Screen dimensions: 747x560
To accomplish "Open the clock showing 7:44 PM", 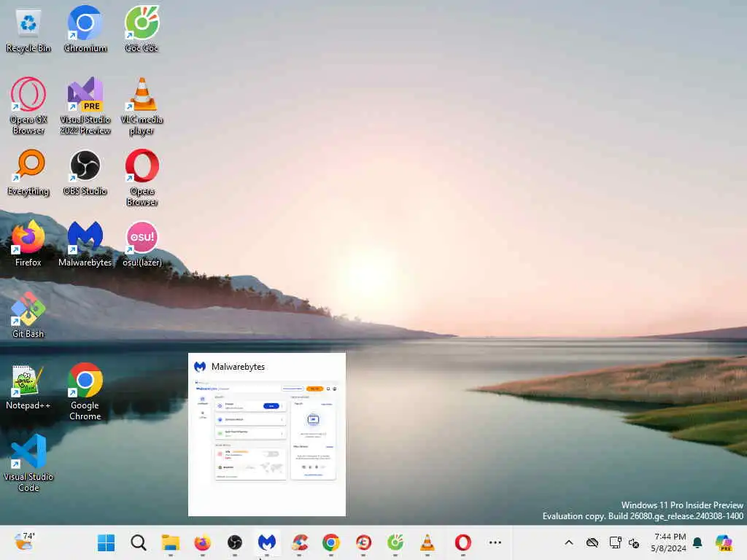I will (x=668, y=542).
